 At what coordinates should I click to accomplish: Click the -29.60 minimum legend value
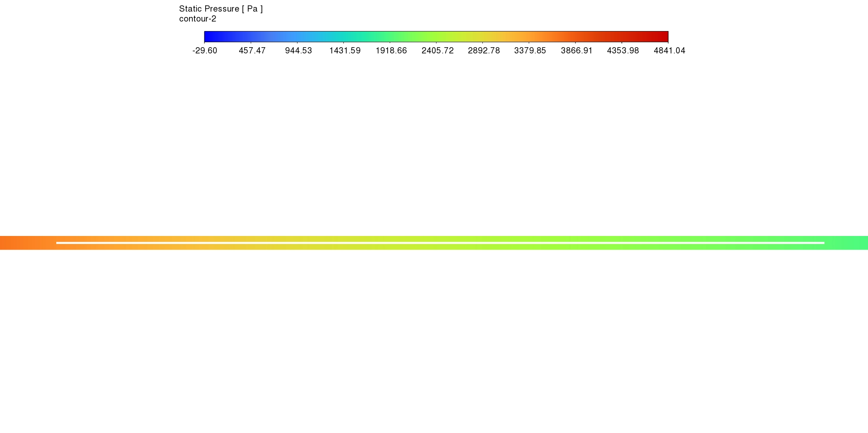tap(205, 51)
